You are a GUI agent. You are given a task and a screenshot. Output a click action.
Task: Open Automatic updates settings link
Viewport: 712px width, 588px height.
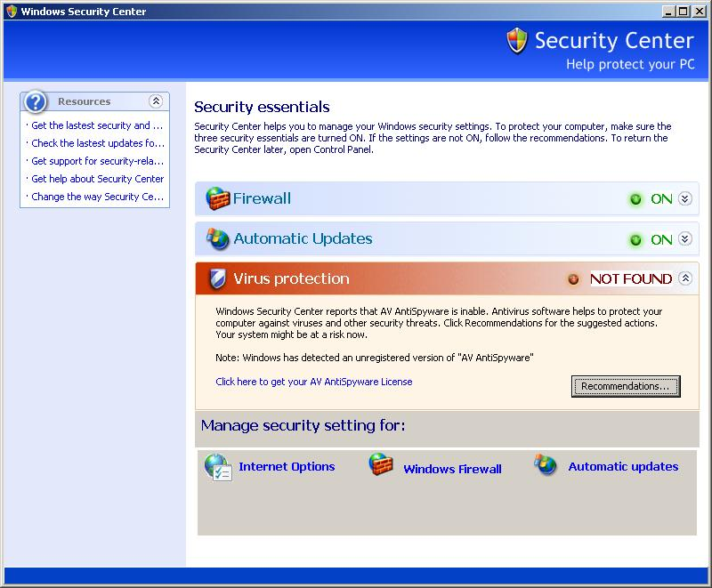(623, 466)
